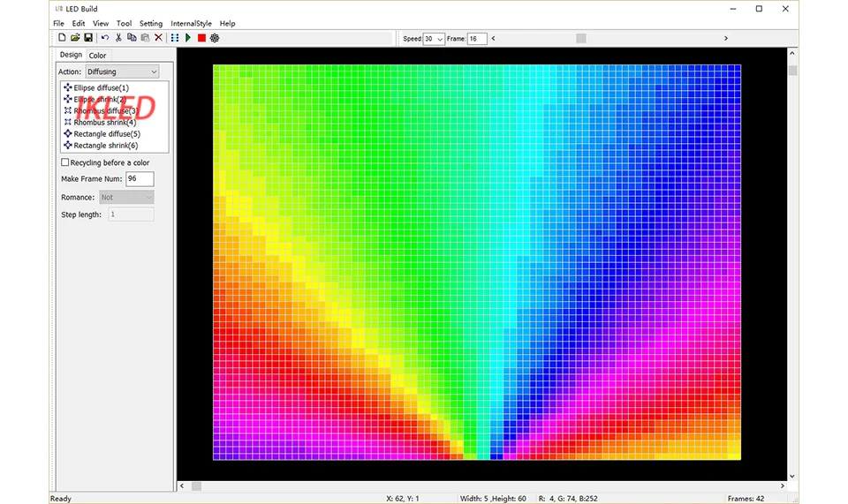
Task: Enable Recycling before a color checkbox
Action: (x=64, y=162)
